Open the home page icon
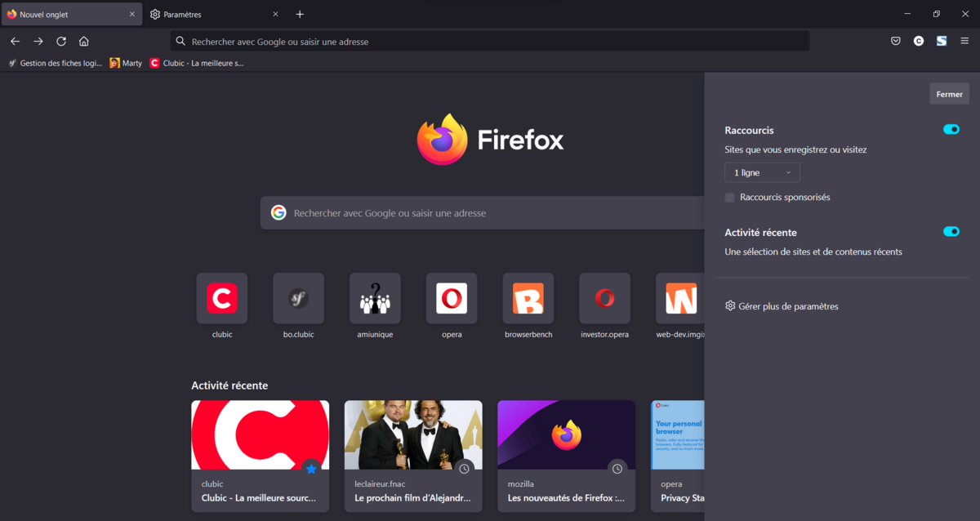Viewport: 980px width, 521px height. pos(84,41)
